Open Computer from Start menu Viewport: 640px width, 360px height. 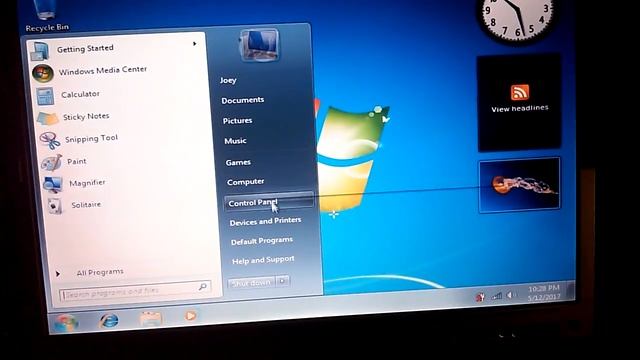245,182
